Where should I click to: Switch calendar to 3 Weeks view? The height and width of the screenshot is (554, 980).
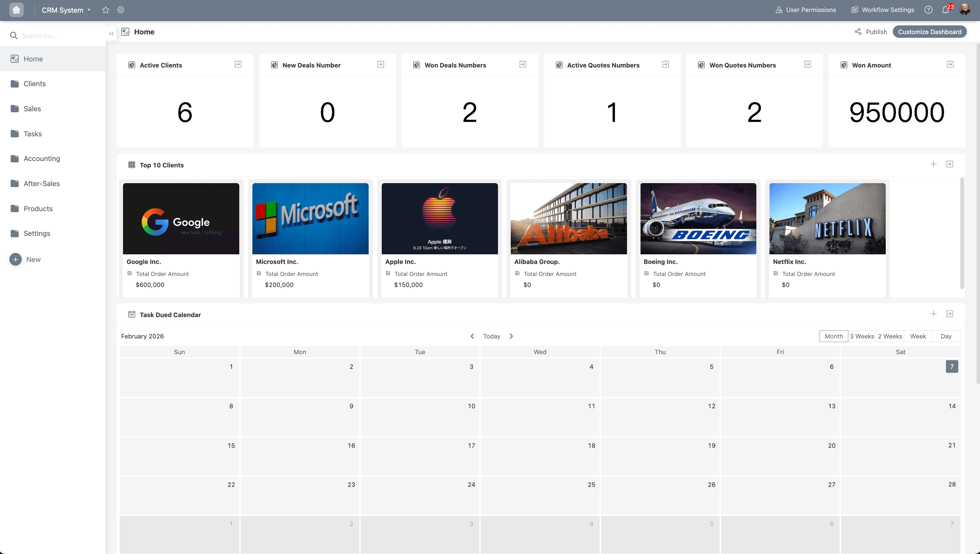(862, 336)
